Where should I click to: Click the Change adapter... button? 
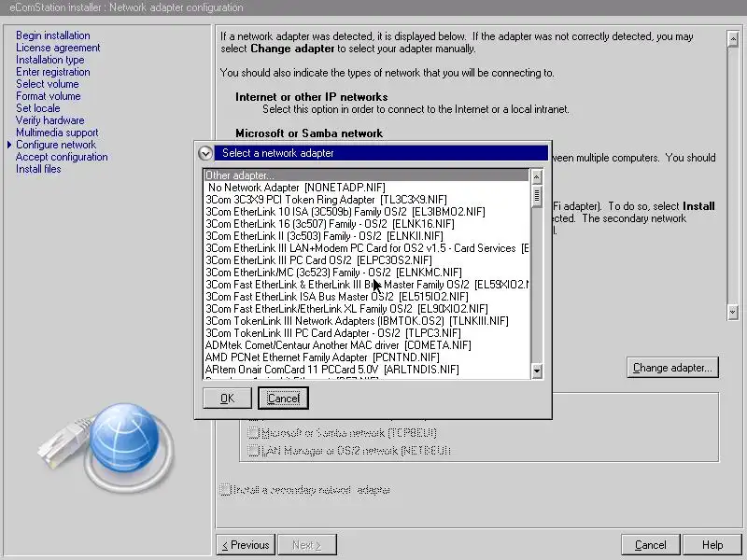tap(672, 368)
